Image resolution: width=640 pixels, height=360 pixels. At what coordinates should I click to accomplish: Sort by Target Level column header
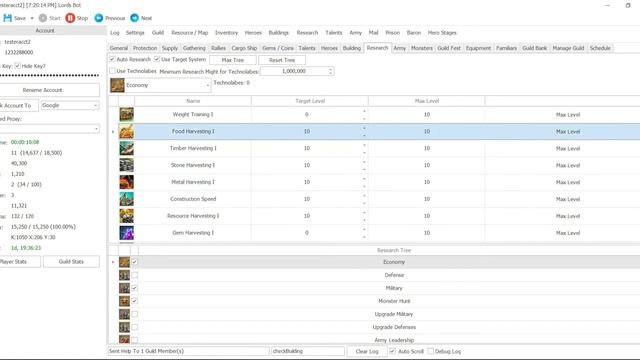[310, 101]
